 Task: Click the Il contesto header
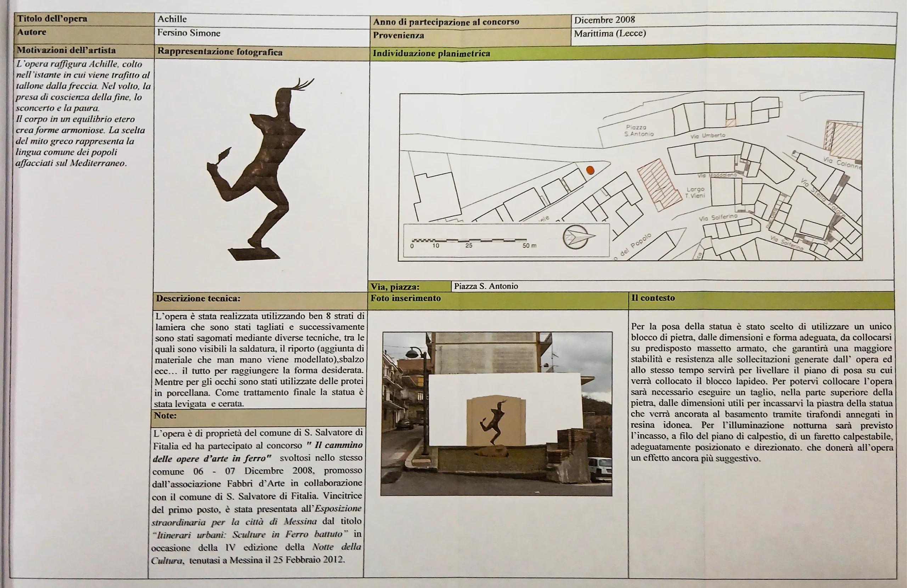[x=653, y=298]
